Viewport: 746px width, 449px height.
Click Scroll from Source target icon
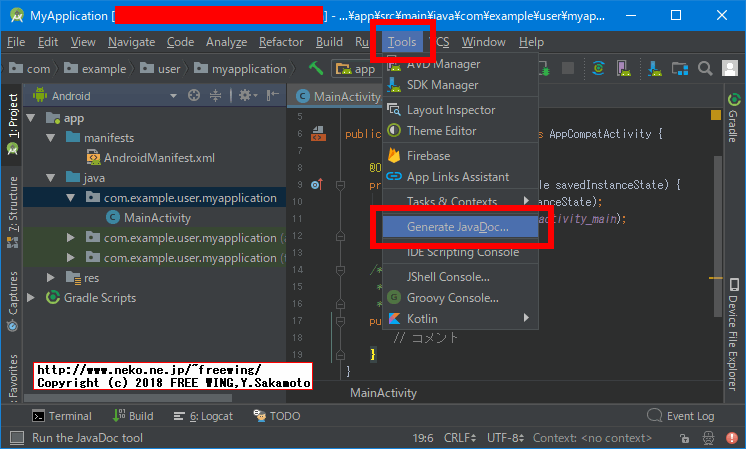click(194, 96)
